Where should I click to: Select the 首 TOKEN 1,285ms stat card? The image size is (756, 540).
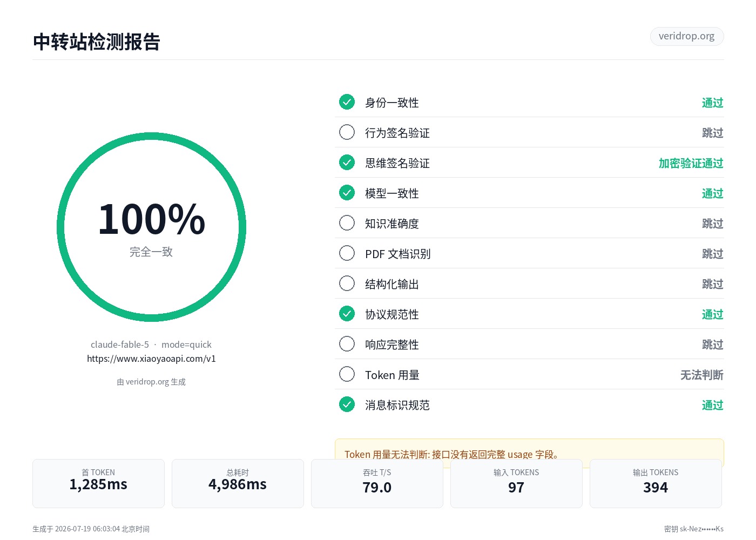(98, 483)
